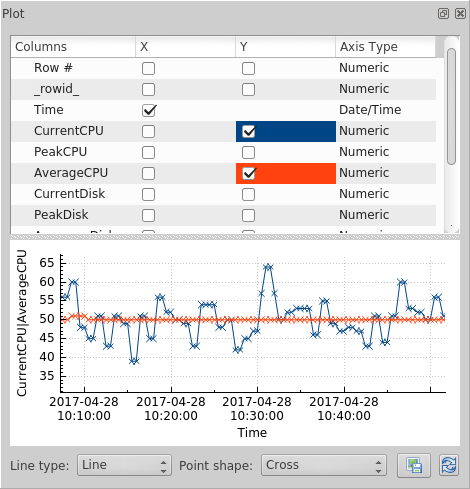Screen dimensions: 470x489
Task: Save the current plot to file
Action: point(414,465)
